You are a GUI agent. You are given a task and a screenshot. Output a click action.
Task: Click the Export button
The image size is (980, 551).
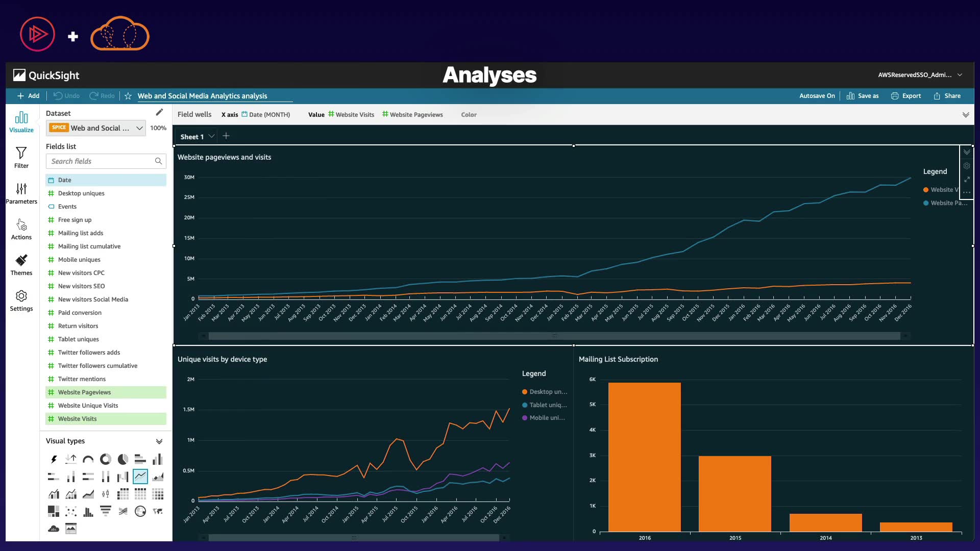pos(906,96)
